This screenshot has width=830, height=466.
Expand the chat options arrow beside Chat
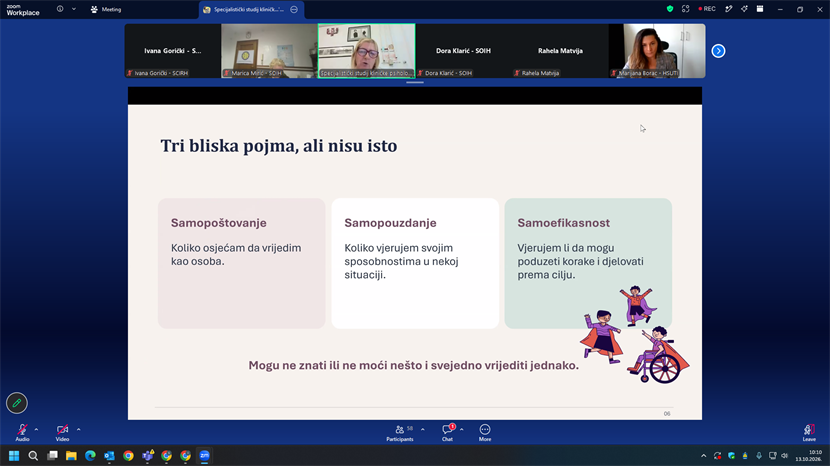(462, 429)
